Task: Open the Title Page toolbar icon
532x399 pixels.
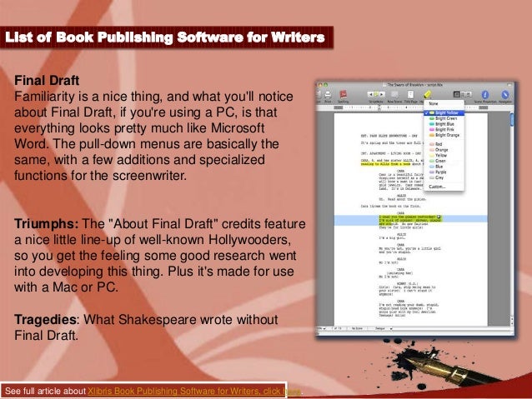Action: (x=410, y=95)
